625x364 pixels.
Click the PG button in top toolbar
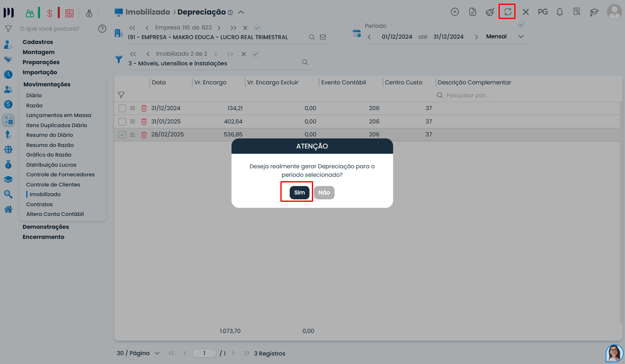tap(543, 12)
